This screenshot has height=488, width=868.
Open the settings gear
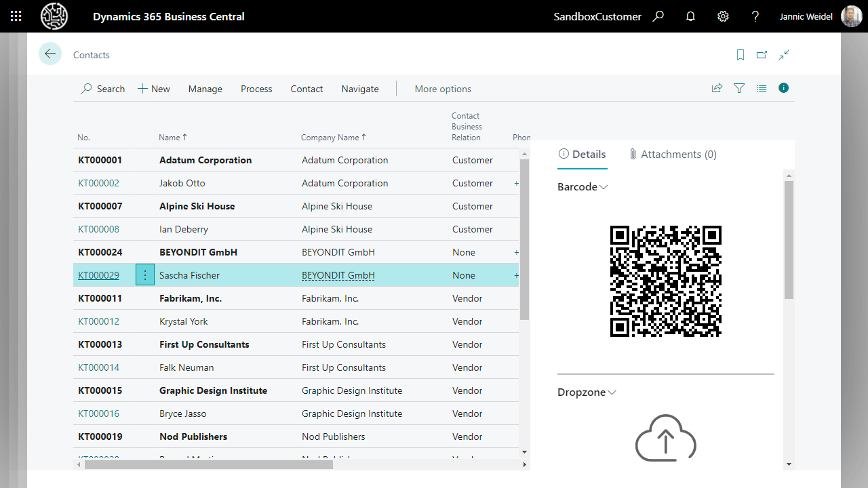coord(723,16)
